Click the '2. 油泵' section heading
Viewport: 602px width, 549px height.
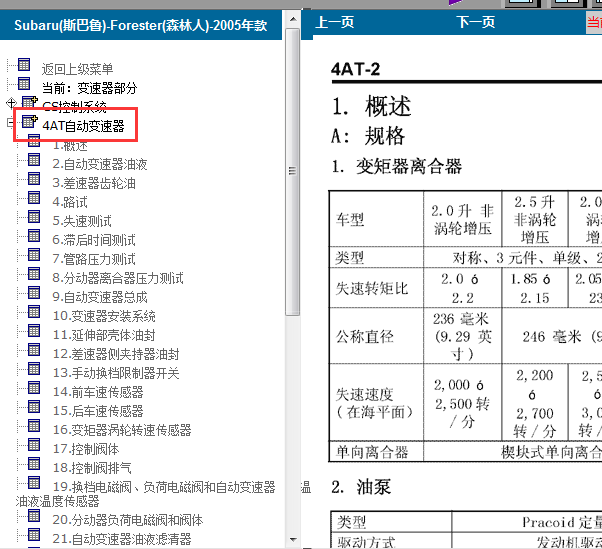coord(361,487)
